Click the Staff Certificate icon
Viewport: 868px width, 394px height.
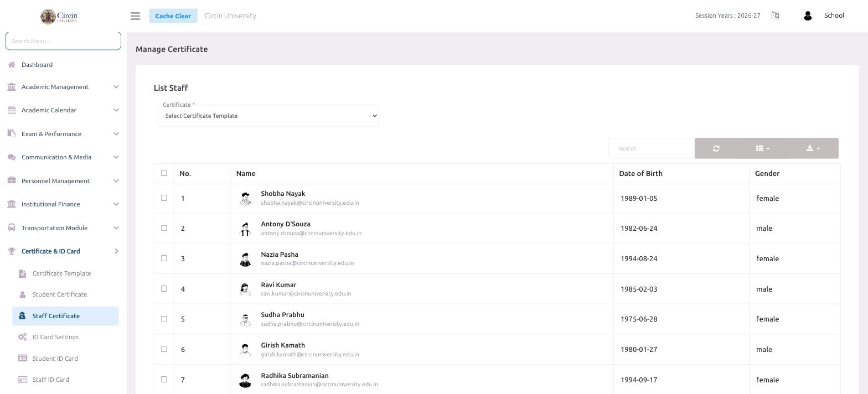[x=22, y=316]
